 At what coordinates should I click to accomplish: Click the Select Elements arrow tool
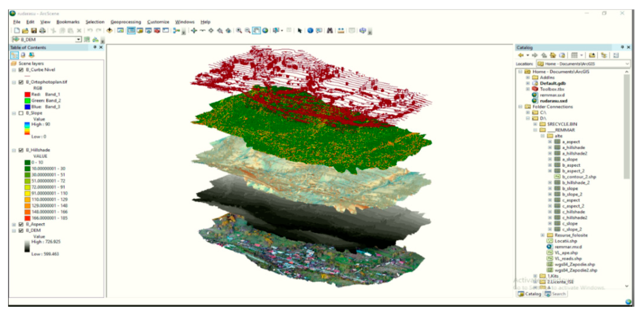pos(300,31)
